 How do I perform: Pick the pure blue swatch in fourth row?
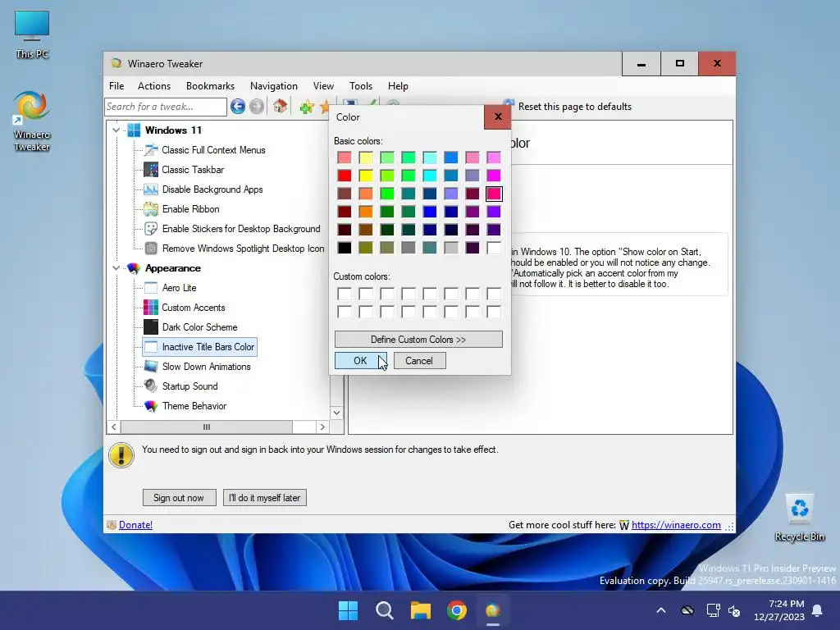point(430,212)
